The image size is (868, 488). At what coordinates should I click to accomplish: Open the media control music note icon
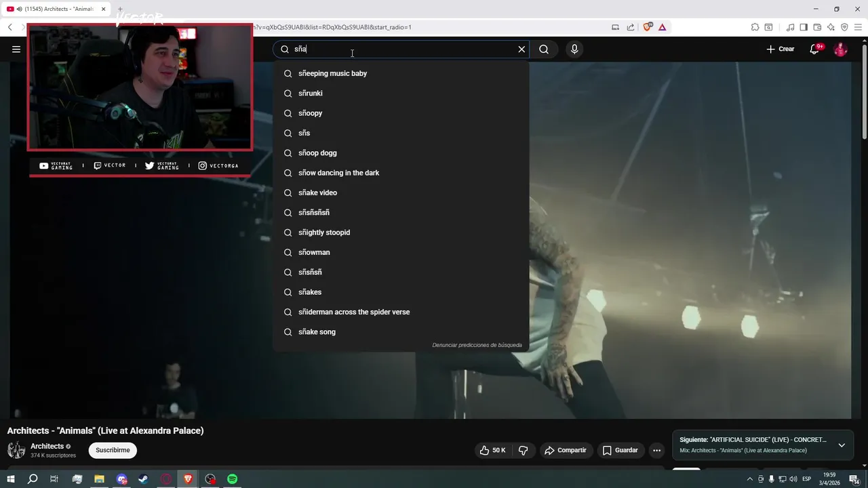pyautogui.click(x=790, y=27)
